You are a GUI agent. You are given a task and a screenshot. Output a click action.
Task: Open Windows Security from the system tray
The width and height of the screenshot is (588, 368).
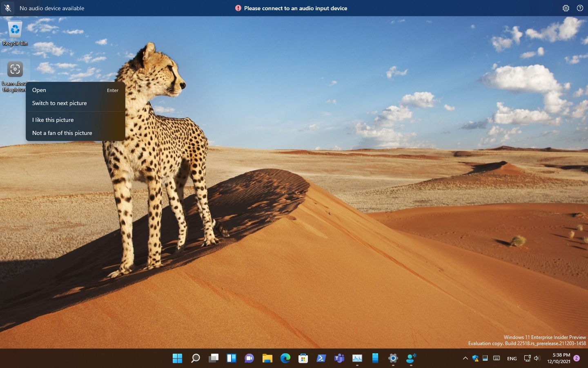tap(475, 358)
